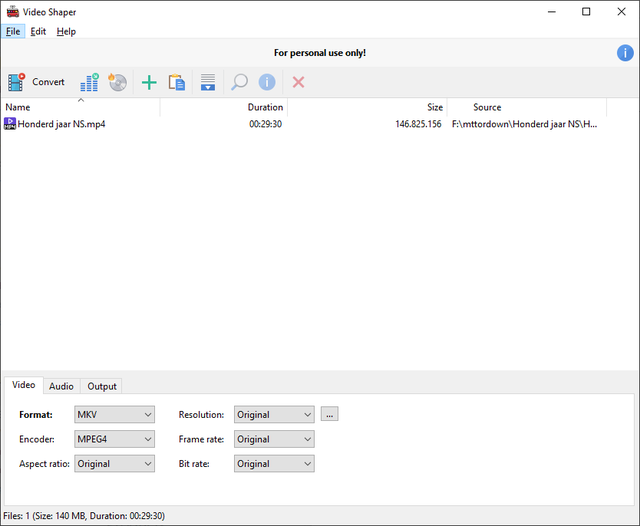Click blue info icon beside banner
Viewport: 640px width, 526px height.
click(x=625, y=53)
